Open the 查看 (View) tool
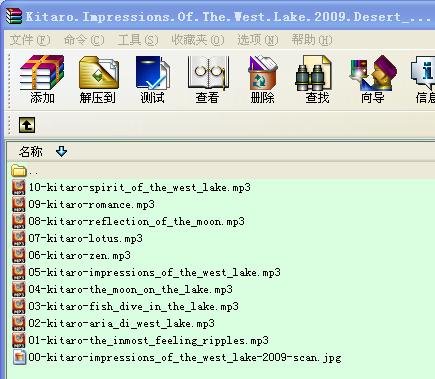The width and height of the screenshot is (435, 379). click(208, 73)
